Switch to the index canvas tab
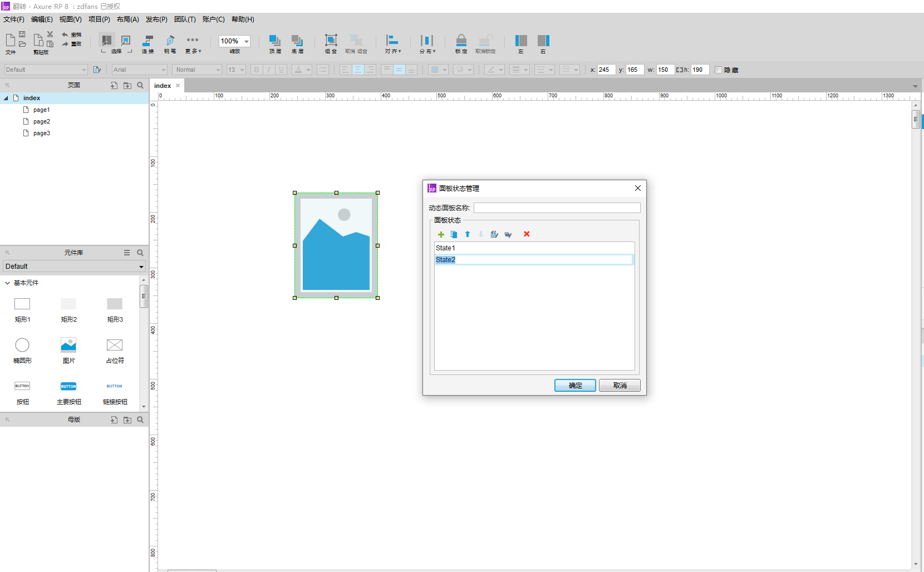The width and height of the screenshot is (924, 572). click(163, 86)
